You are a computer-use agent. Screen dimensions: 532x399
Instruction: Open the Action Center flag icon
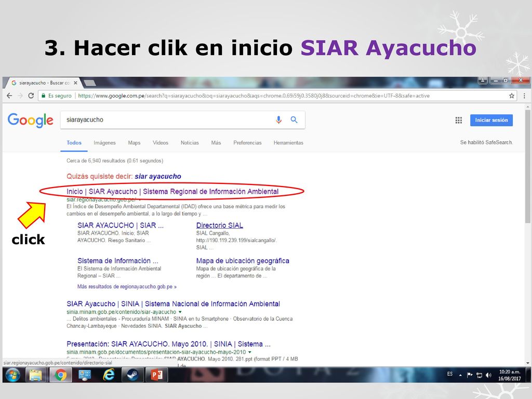470,375
